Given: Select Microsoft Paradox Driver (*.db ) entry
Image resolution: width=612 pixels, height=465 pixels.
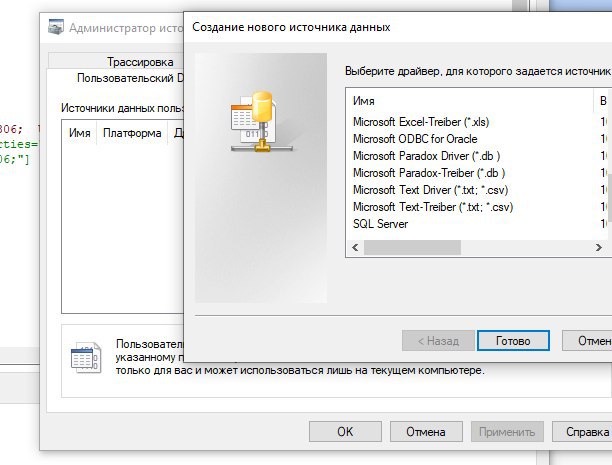Looking at the screenshot, I should (426, 156).
